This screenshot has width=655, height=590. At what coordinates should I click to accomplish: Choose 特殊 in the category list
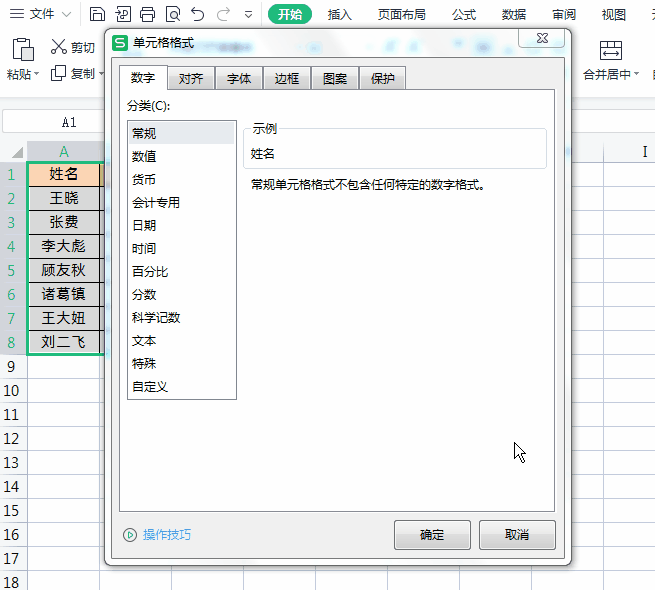coord(181,364)
